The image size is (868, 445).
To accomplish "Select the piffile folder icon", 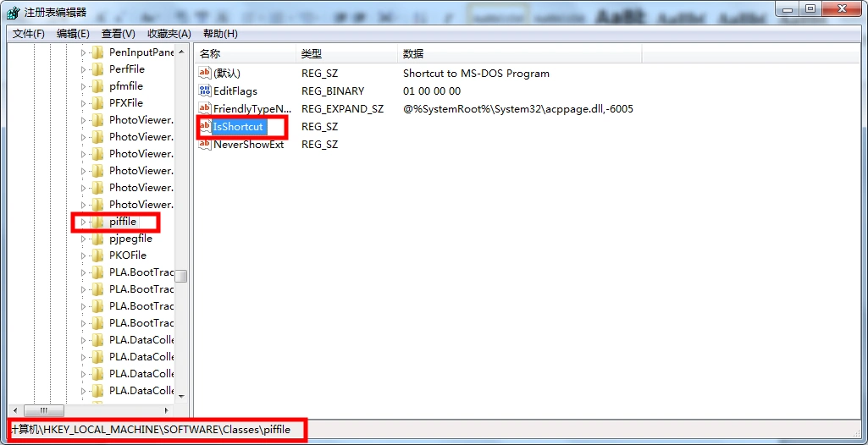I will pyautogui.click(x=98, y=222).
